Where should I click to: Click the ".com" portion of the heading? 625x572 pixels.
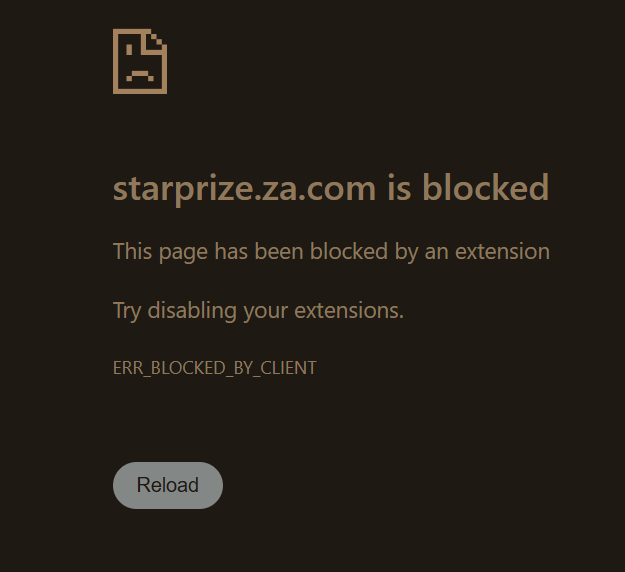(337, 189)
